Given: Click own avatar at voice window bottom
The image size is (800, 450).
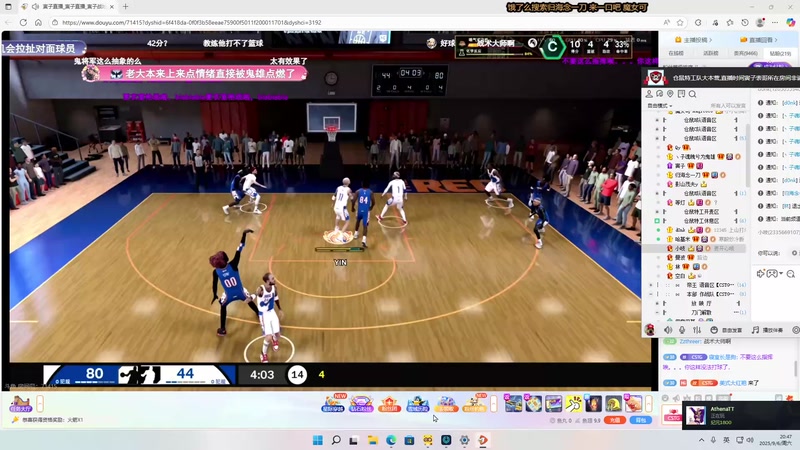Looking at the screenshot, I should [649, 329].
